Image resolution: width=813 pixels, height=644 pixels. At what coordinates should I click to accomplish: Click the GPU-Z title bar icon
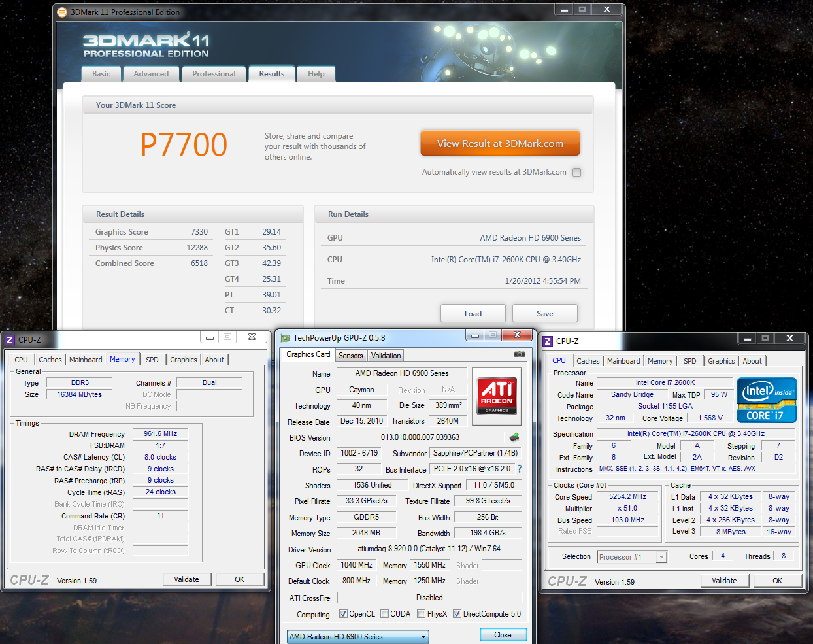point(285,338)
